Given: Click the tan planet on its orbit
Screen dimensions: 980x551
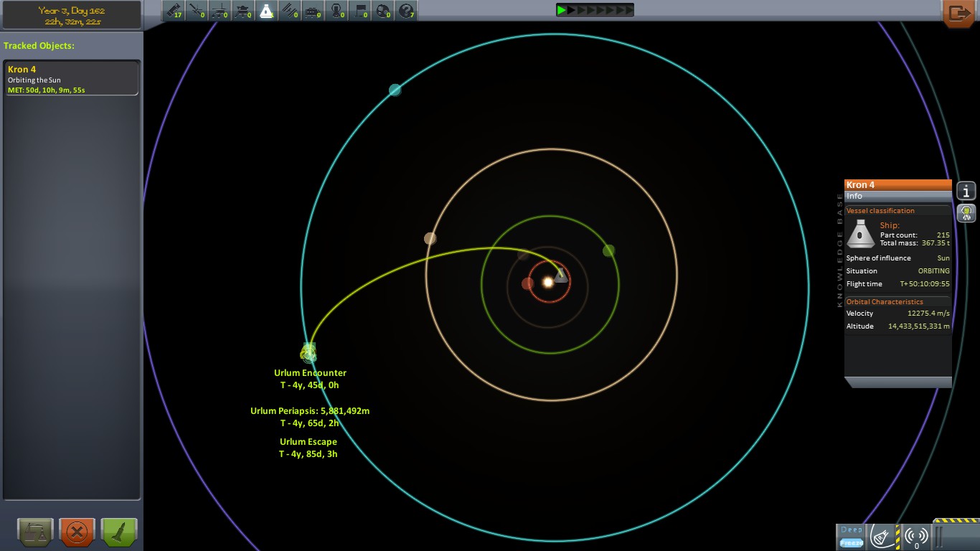Looking at the screenshot, I should point(430,238).
